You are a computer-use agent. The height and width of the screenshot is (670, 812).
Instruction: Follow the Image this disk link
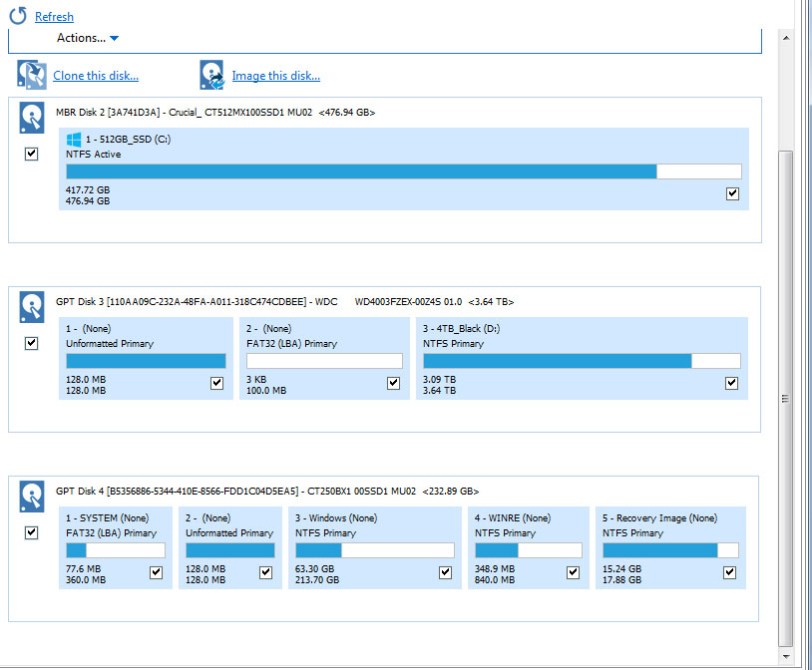click(x=276, y=76)
